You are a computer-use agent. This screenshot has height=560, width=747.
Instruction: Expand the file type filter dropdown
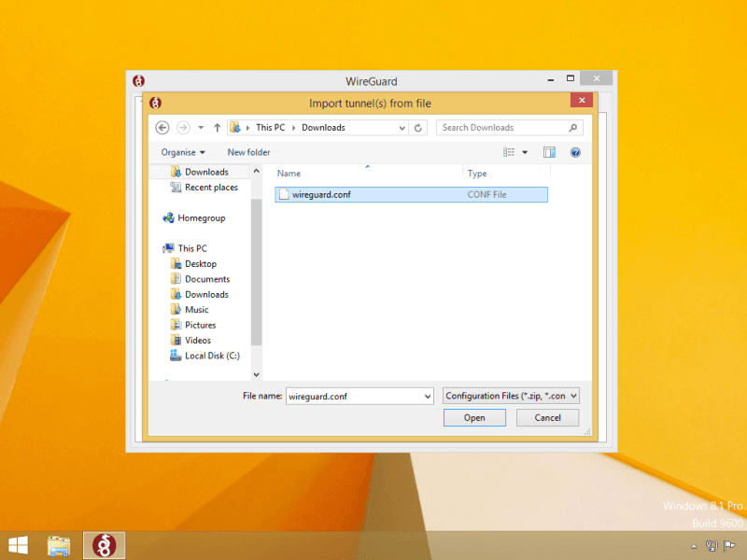coord(512,396)
